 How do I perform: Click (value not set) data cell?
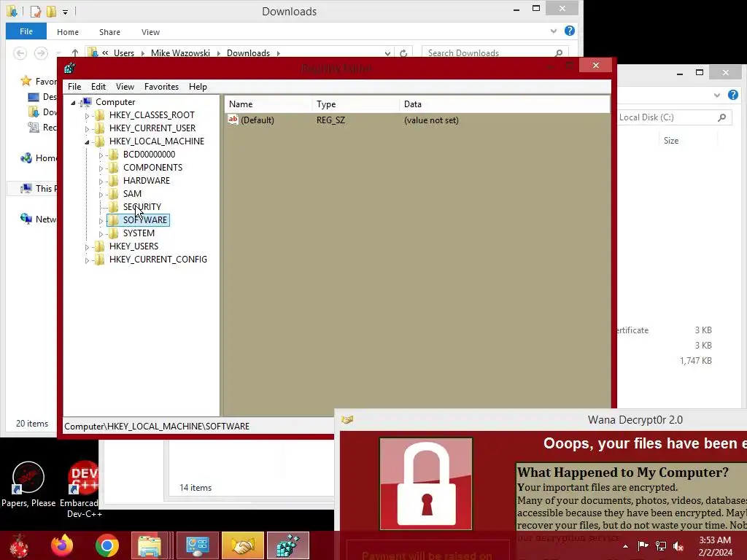pos(431,120)
